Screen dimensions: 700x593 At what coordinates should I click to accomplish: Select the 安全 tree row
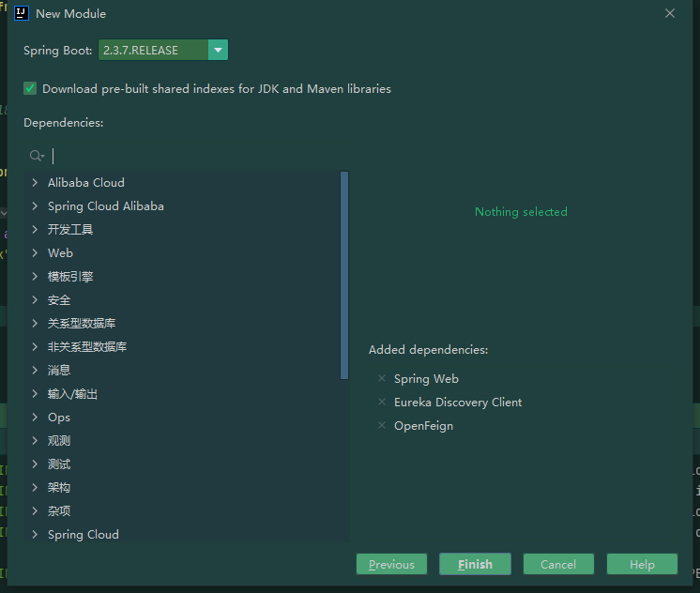(182, 299)
